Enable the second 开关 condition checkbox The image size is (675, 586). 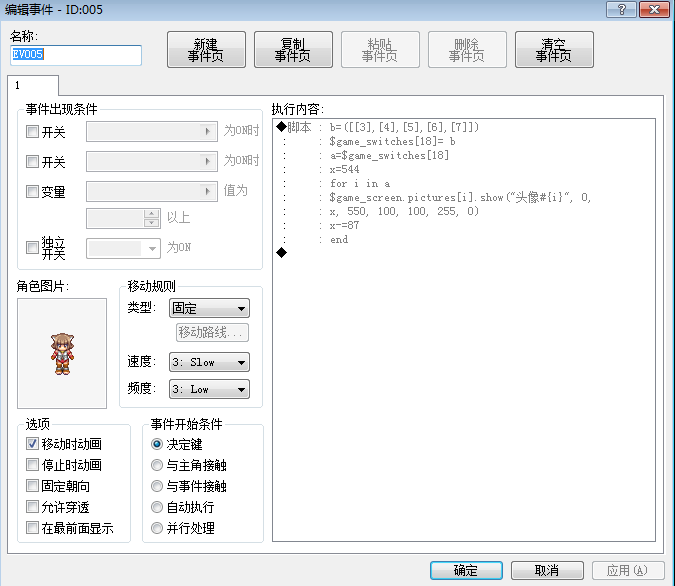32,161
